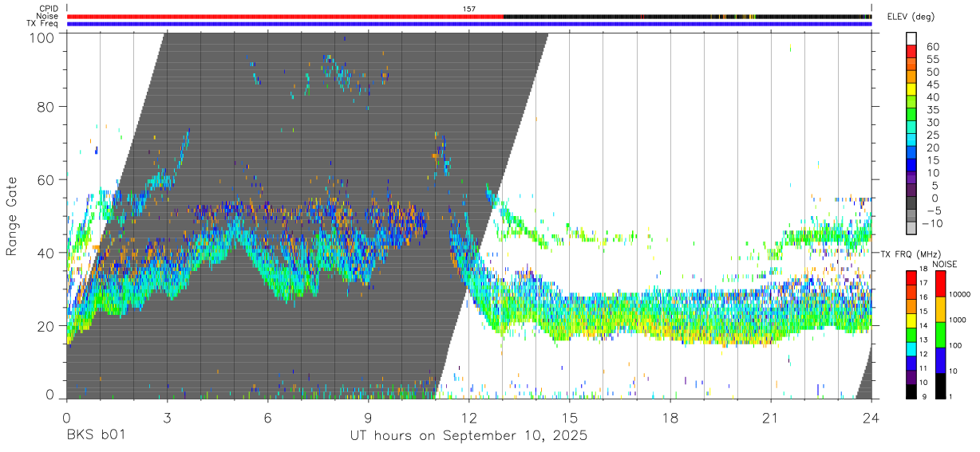Click the Range Gate tick label 40
The height and width of the screenshot is (452, 980).
coord(46,253)
